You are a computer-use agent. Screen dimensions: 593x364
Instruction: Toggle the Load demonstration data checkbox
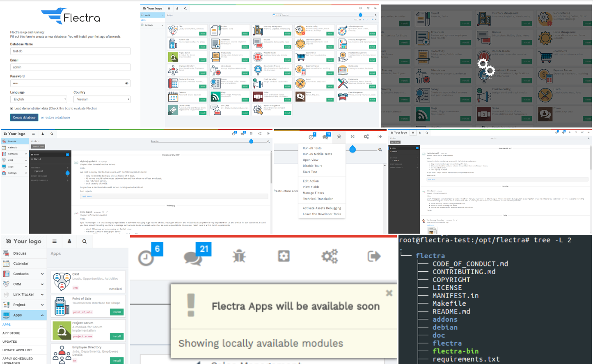11,109
